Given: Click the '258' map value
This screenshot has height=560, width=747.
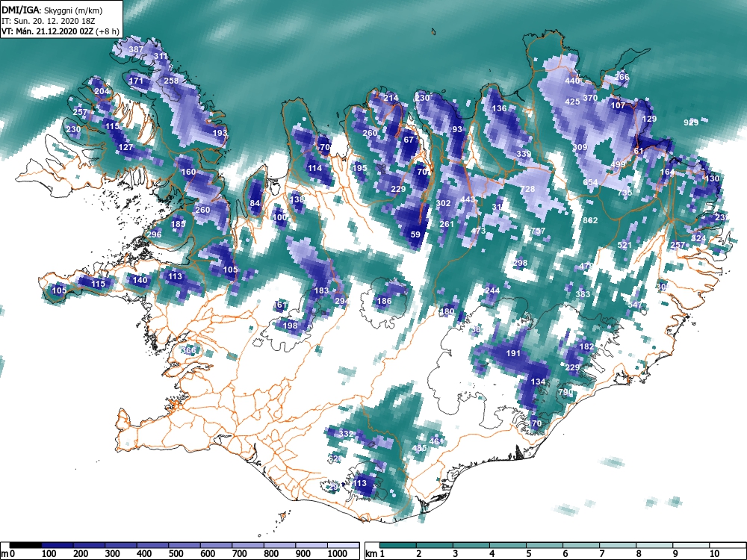Looking at the screenshot, I should 171,81.
